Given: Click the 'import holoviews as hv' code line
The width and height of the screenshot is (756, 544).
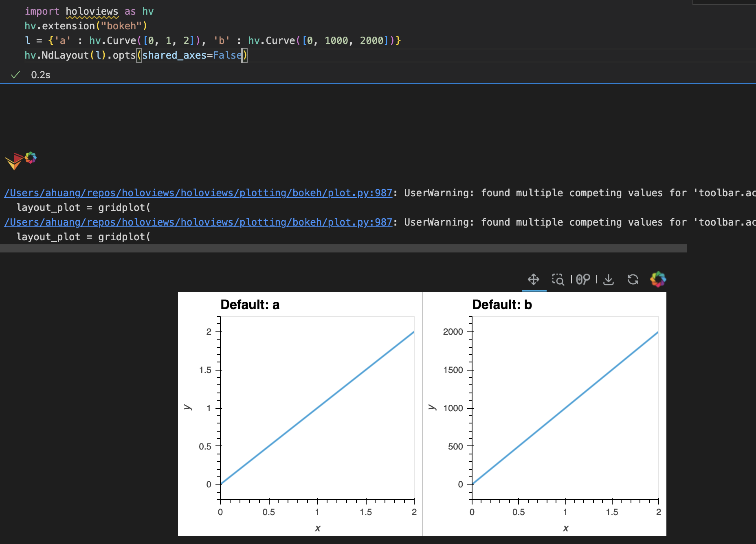Looking at the screenshot, I should coord(89,11).
